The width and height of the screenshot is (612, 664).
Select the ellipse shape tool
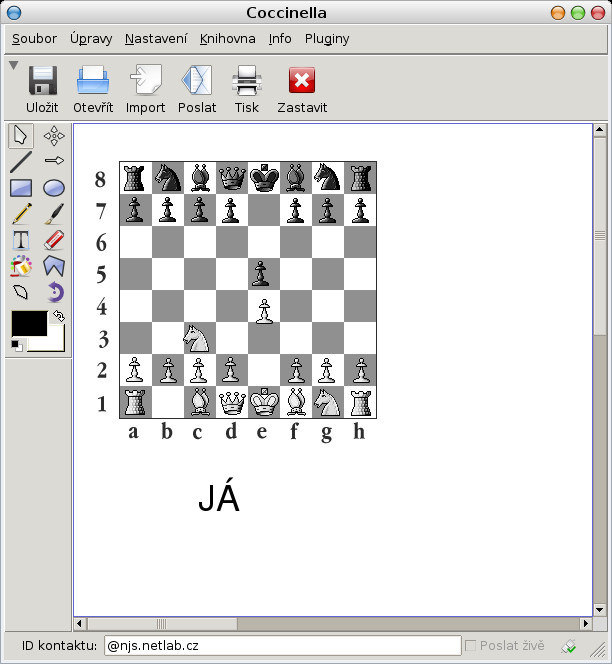pos(54,188)
